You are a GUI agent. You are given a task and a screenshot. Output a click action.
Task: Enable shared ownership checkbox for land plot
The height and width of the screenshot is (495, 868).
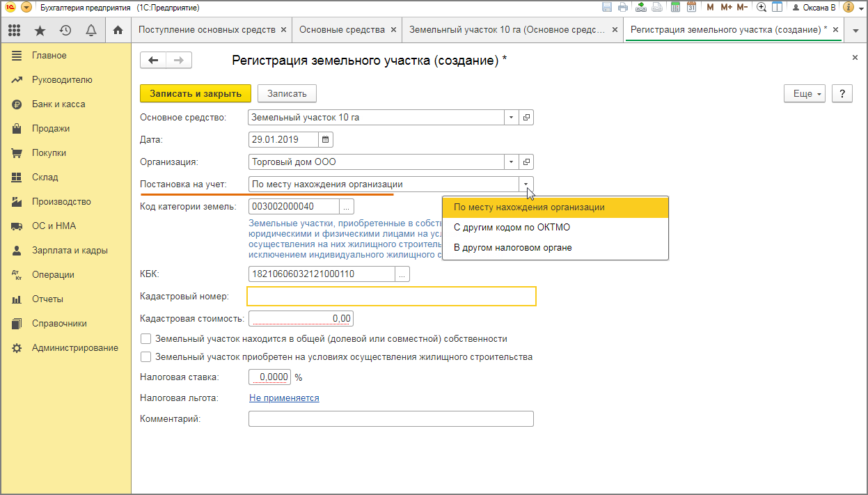point(146,339)
